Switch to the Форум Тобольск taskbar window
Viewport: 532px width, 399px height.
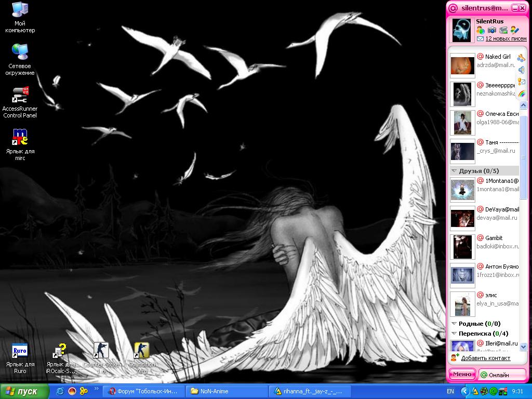(x=143, y=392)
